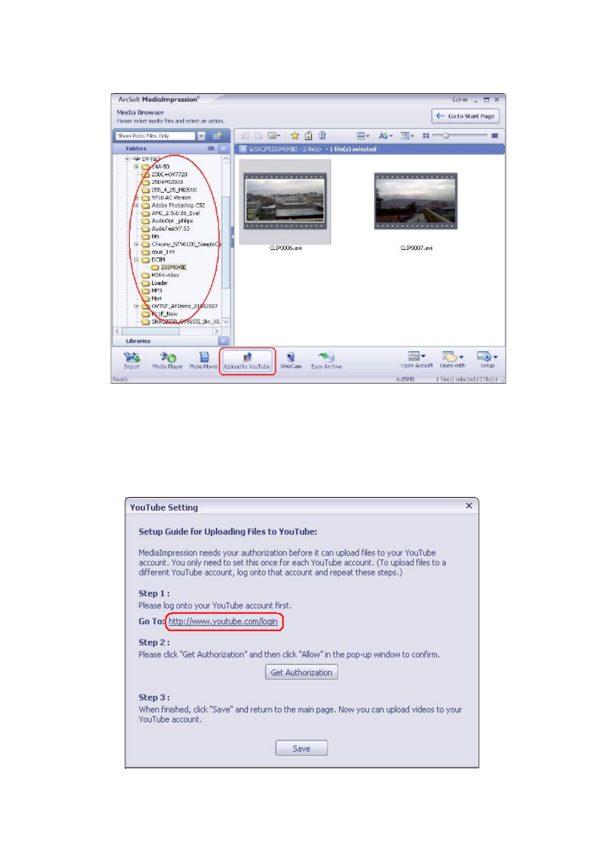Open the Open With dropdown
Screen dimensions: 613x868
452,359
